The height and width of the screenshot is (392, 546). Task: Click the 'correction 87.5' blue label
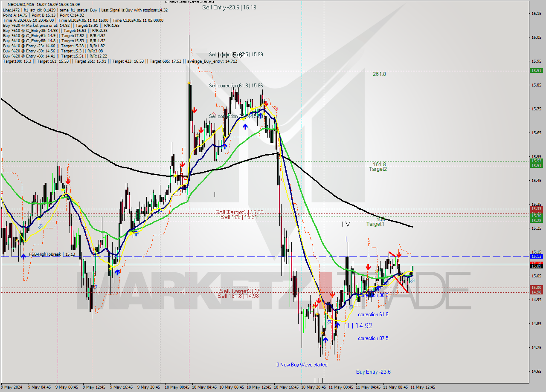[x=373, y=338]
